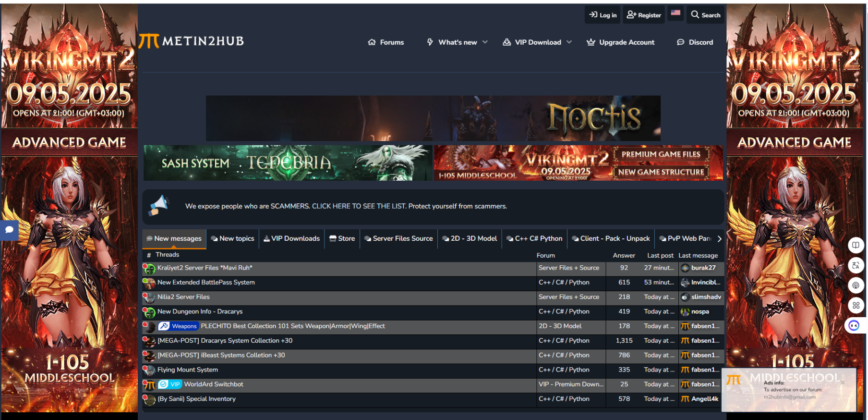
Task: Click the translate page icon
Action: 856,265
